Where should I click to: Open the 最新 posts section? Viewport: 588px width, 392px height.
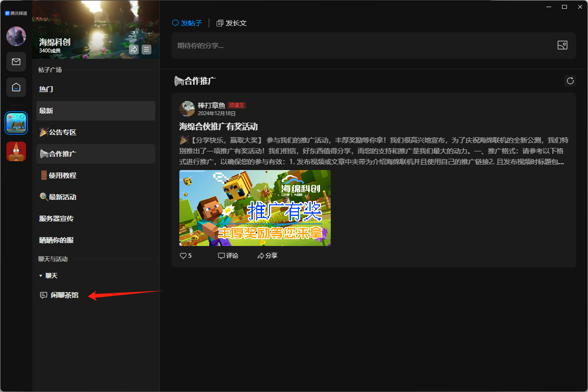(x=96, y=111)
